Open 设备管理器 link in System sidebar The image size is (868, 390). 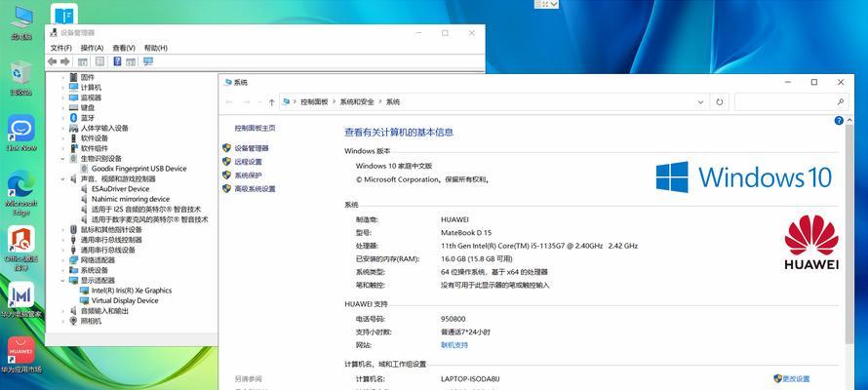252,148
